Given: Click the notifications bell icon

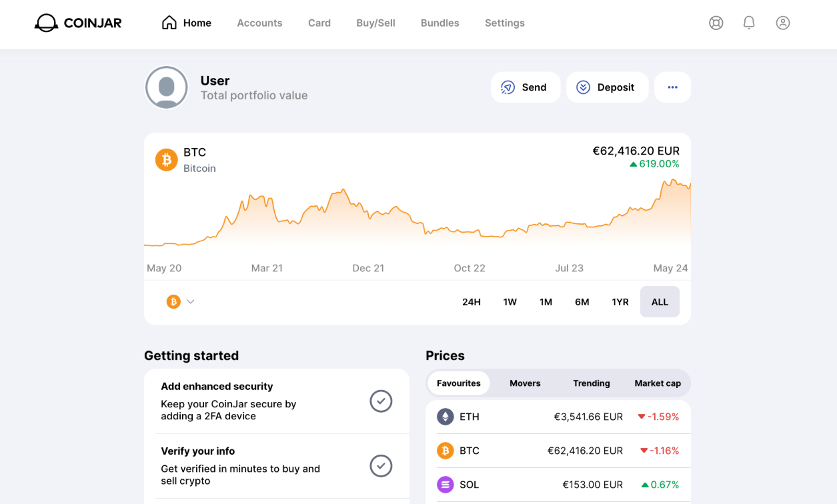Looking at the screenshot, I should (x=749, y=22).
